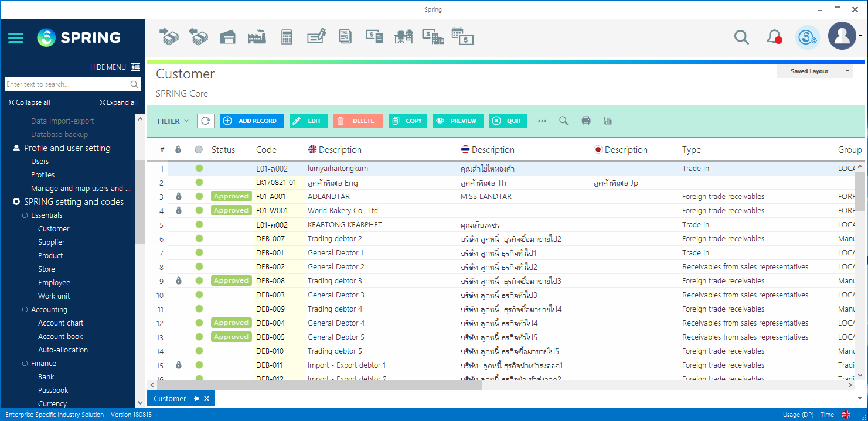
Task: Hide the sidebar with HIDE MENU
Action: (x=115, y=67)
